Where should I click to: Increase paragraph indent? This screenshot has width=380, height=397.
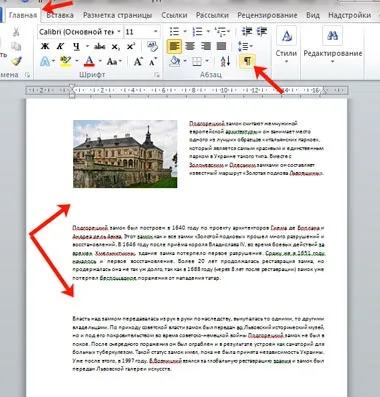tap(262, 31)
